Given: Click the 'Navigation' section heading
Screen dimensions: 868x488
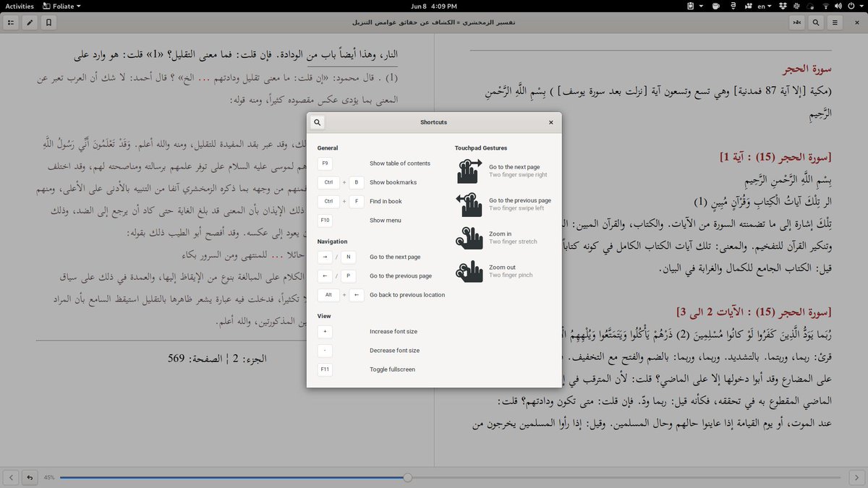Looking at the screenshot, I should (332, 241).
